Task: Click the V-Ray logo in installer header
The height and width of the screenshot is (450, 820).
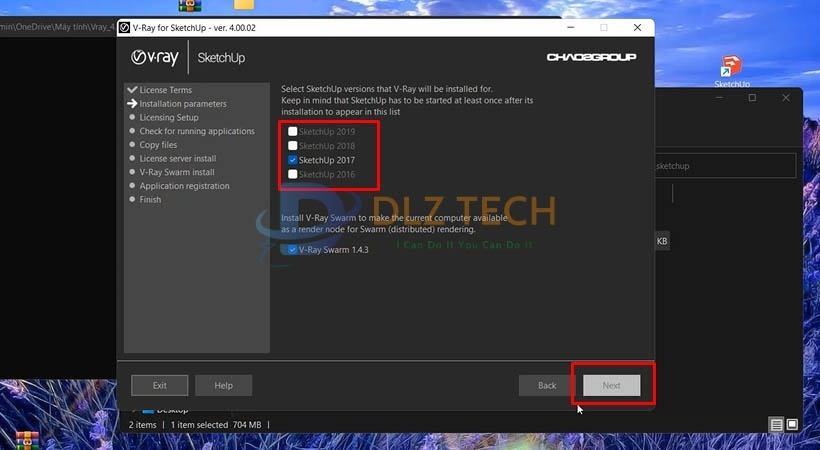Action: 156,57
